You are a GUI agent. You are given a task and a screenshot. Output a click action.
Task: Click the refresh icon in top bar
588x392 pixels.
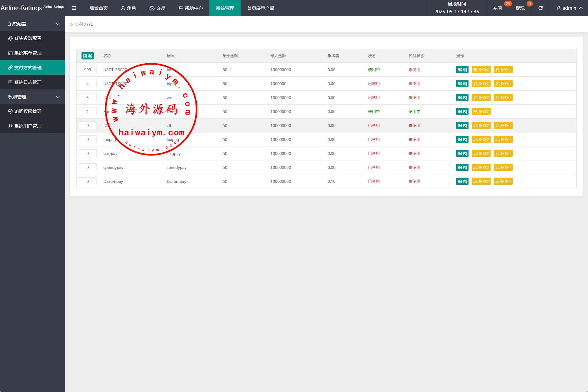(540, 8)
